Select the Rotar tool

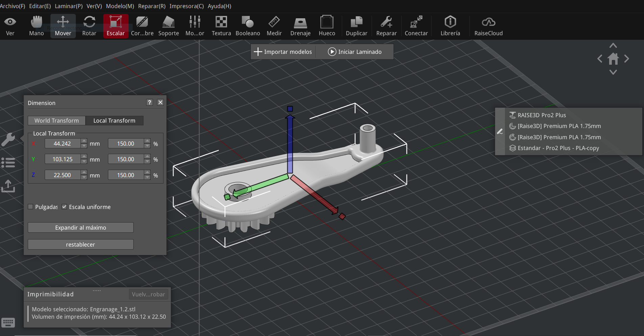pyautogui.click(x=89, y=26)
